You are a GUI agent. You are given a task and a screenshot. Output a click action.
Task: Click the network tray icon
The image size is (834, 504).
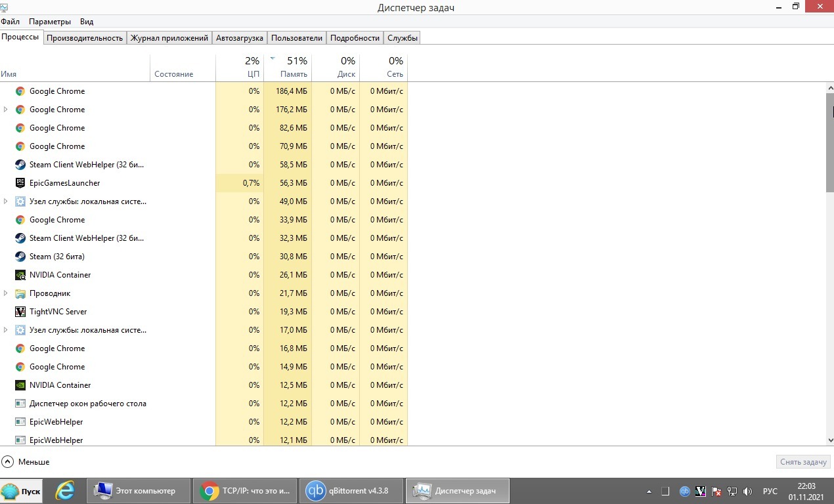pyautogui.click(x=732, y=491)
